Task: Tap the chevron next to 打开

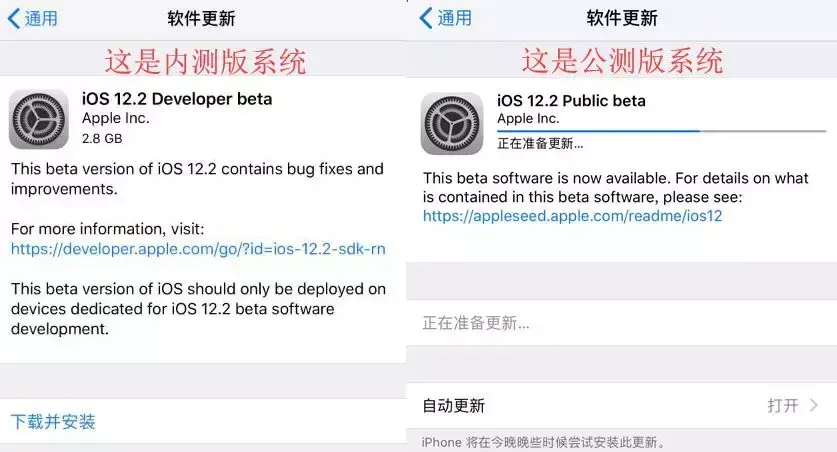Action: pos(814,405)
